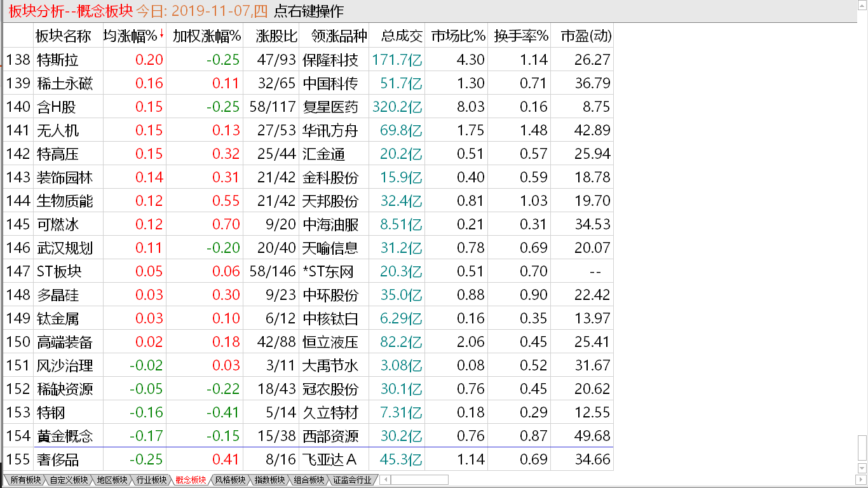This screenshot has height=488, width=868.
Task: Click the horizontal scrollbar left arrow
Action: pyautogui.click(x=385, y=480)
